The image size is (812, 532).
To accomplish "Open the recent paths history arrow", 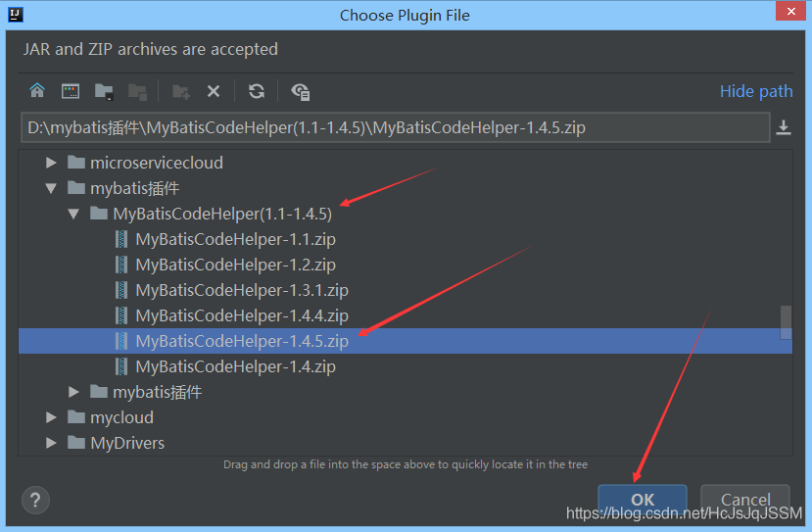I will (784, 127).
